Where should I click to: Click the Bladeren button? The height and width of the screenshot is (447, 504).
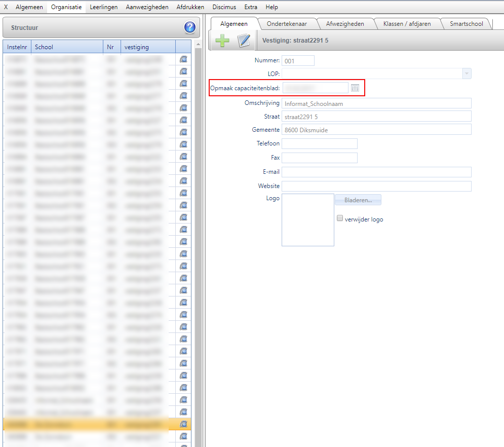(x=358, y=200)
